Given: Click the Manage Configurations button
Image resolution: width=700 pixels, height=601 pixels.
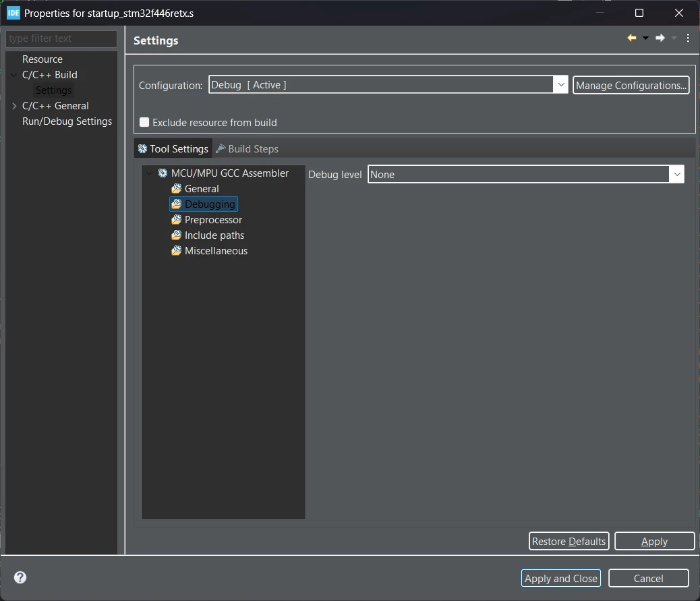Looking at the screenshot, I should point(631,85).
